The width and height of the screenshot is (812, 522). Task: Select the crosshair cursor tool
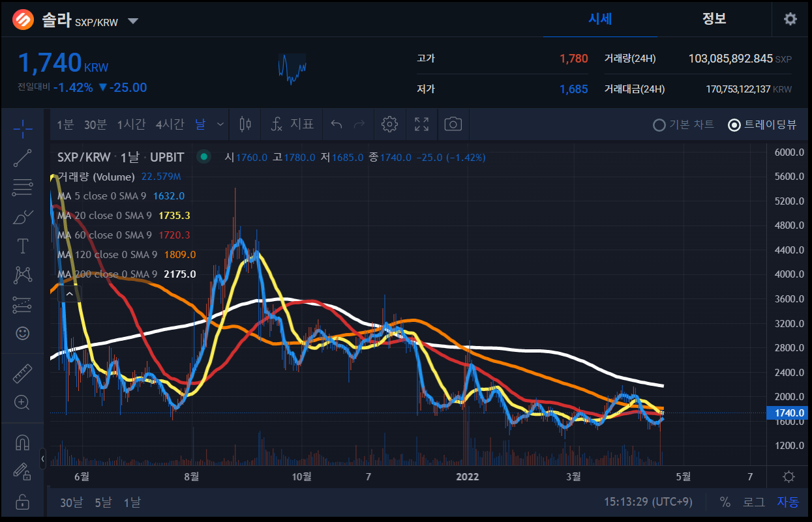(x=23, y=129)
